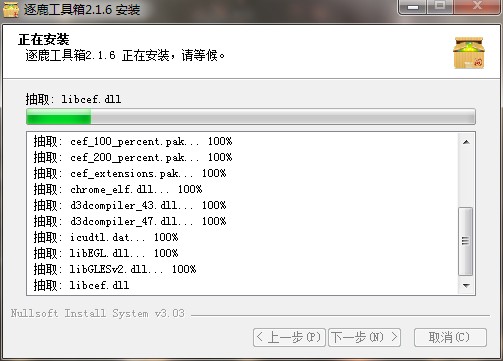Close the installer window

pos(477,7)
